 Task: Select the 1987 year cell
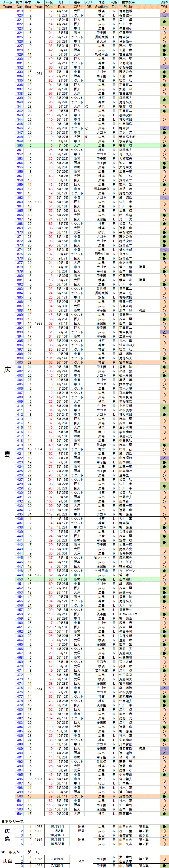pyautogui.click(x=39, y=779)
